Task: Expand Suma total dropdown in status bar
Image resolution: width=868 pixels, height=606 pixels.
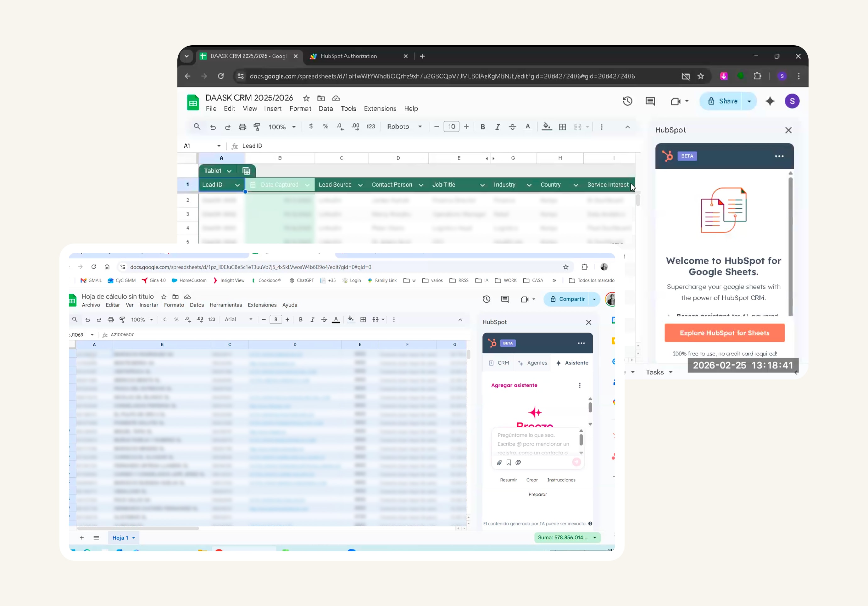Action: tap(595, 537)
